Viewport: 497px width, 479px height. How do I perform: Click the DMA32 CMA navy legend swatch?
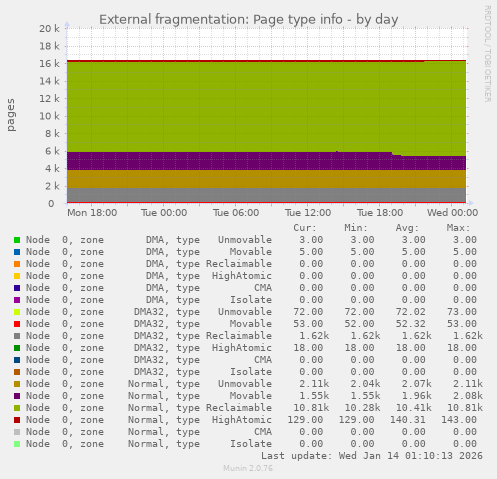coord(17,360)
